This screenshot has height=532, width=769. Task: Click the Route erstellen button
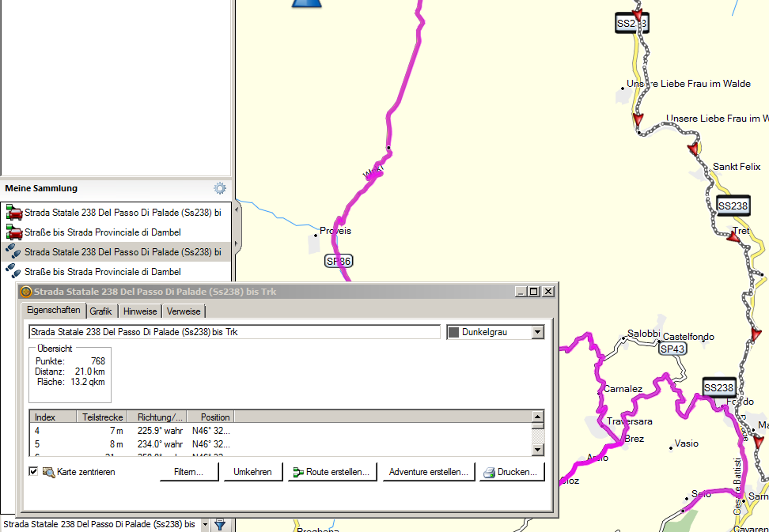click(331, 472)
